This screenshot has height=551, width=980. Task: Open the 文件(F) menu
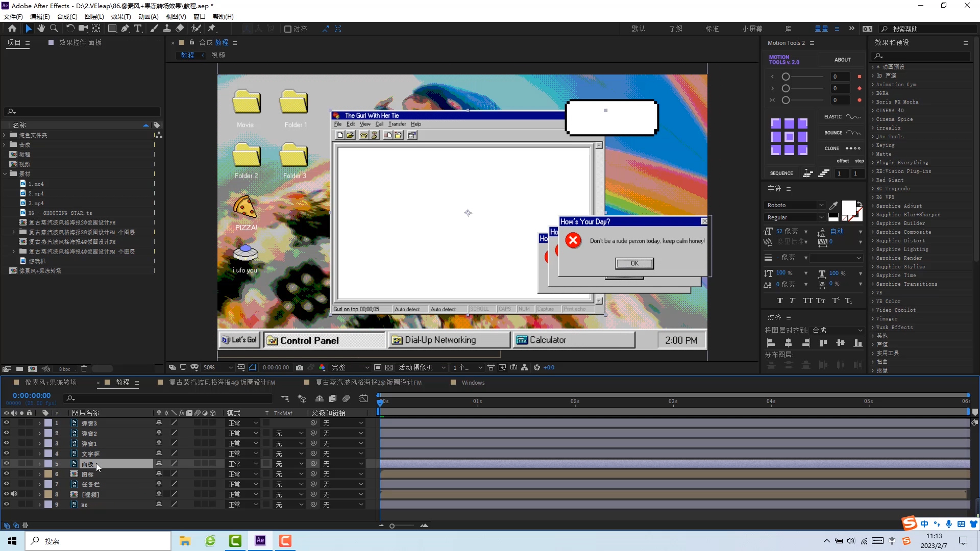pos(13,16)
